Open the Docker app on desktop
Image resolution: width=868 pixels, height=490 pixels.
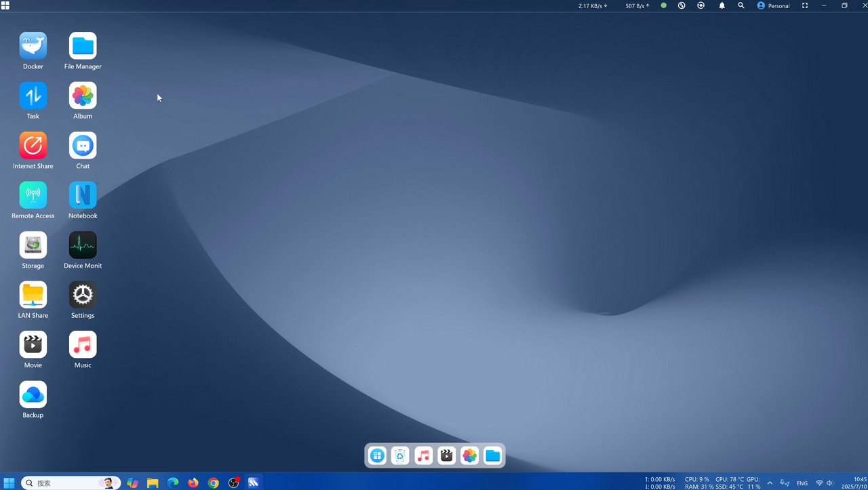[x=33, y=46]
